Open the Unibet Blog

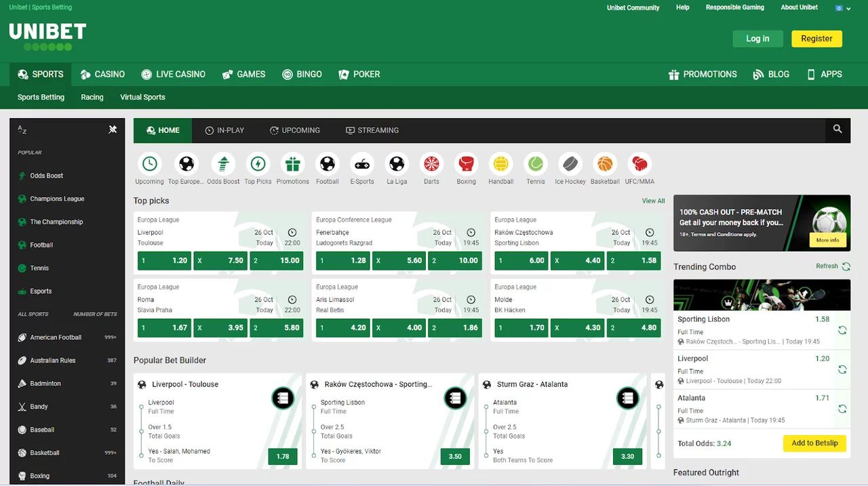[771, 75]
